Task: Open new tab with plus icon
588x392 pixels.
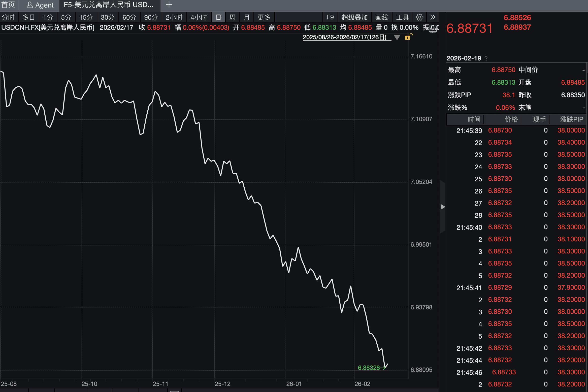Action: click(x=169, y=5)
